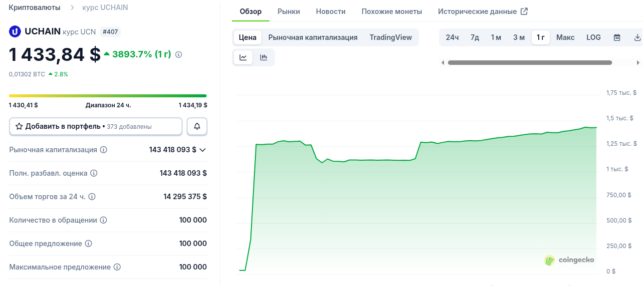Click the 24h low 1 430,41 $
This screenshot has width=644, height=286.
coord(23,105)
